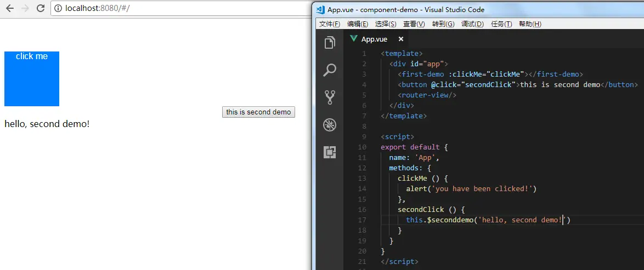Open the 选择(S) menu

pyautogui.click(x=386, y=24)
